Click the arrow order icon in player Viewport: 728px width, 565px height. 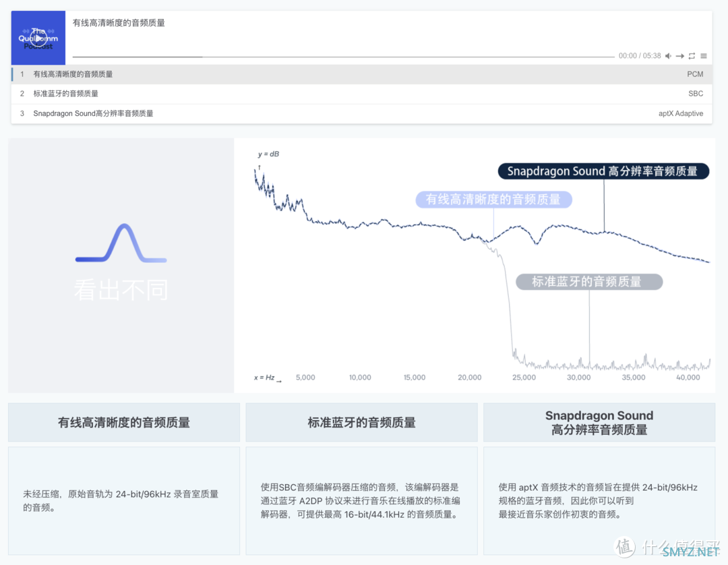(x=679, y=56)
